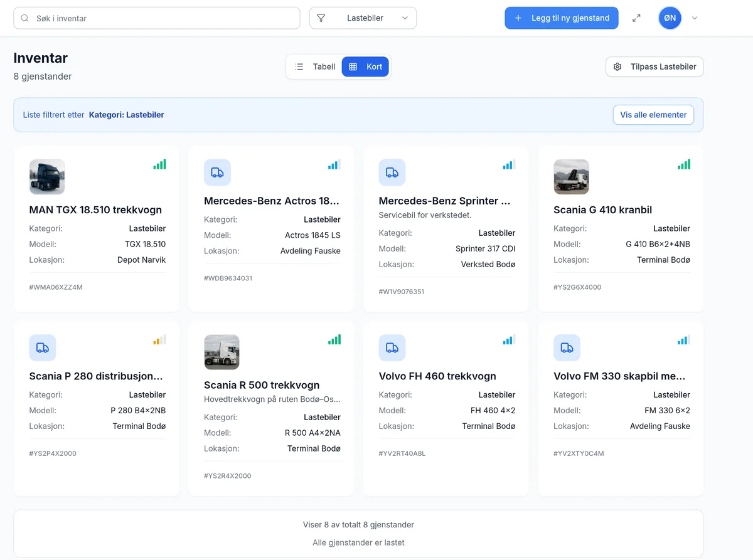This screenshot has width=753, height=560.
Task: Click model value 'FH 460 4×2'
Action: (493, 410)
